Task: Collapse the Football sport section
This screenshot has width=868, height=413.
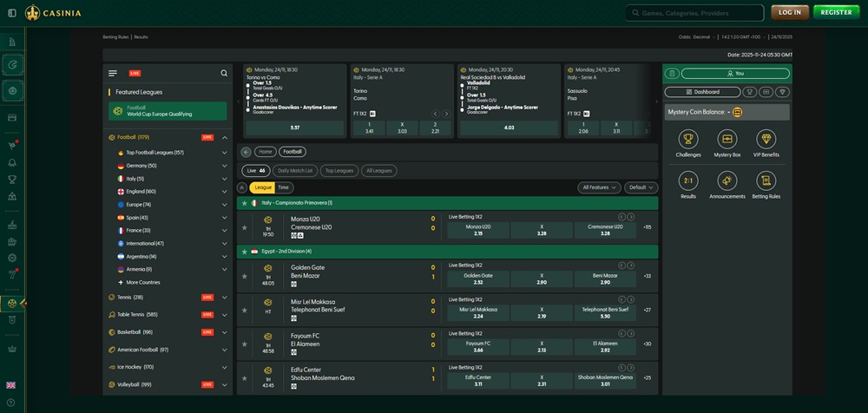Action: (x=225, y=137)
